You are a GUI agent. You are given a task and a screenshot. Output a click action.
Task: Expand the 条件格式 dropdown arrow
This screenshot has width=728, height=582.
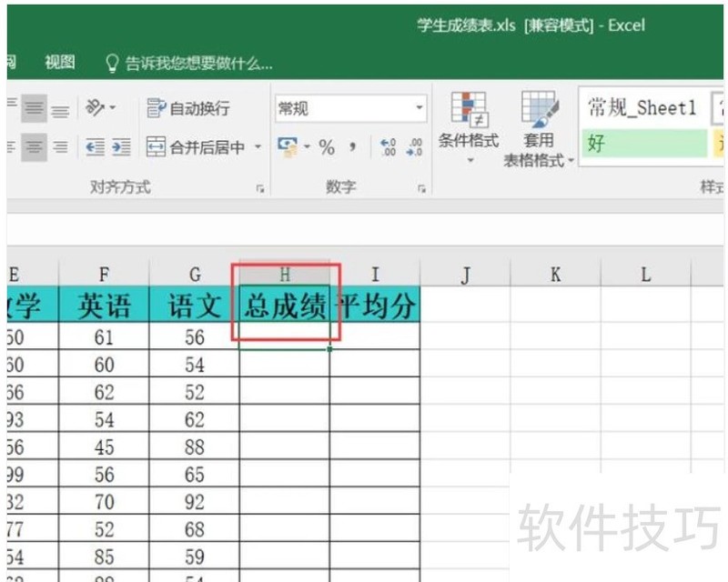pyautogui.click(x=470, y=160)
